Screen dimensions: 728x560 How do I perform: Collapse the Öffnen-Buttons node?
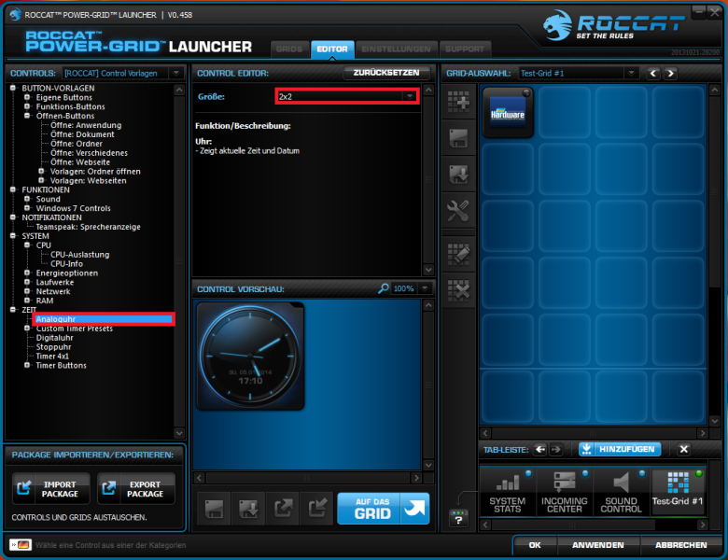tap(27, 116)
